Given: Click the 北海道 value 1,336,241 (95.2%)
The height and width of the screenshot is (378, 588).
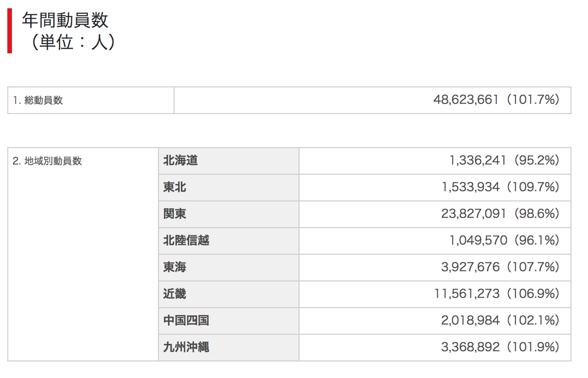Looking at the screenshot, I should tap(504, 161).
